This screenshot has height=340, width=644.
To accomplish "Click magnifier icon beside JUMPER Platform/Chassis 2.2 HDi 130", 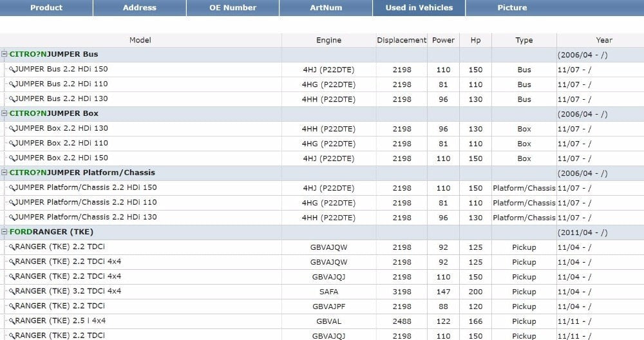I will click(12, 218).
